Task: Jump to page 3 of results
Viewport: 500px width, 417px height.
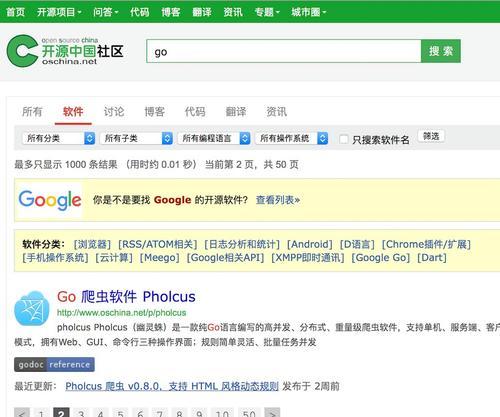Action: click(81, 413)
